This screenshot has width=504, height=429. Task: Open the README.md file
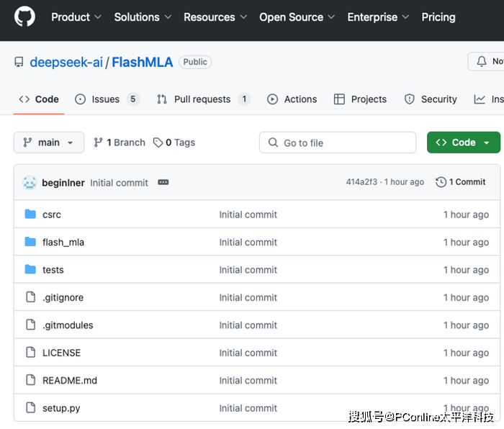point(69,380)
